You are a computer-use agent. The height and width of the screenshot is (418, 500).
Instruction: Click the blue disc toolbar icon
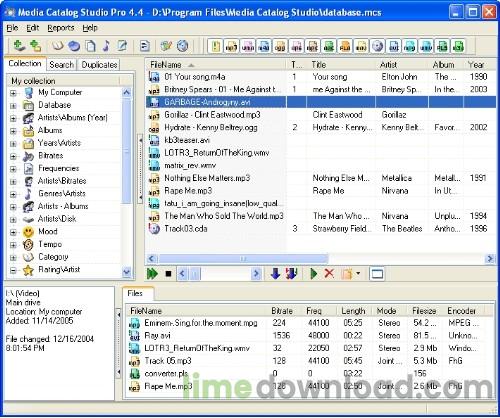74,46
